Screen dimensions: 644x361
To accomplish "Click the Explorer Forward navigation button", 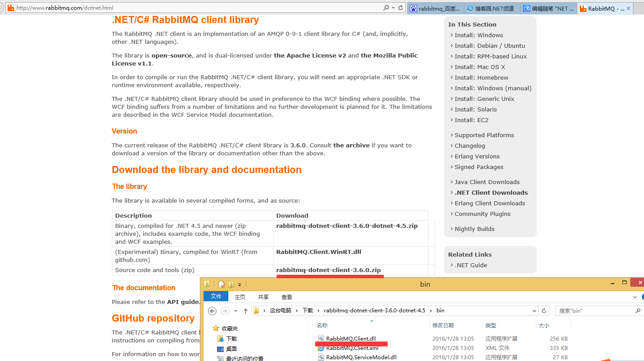I will (x=225, y=311).
